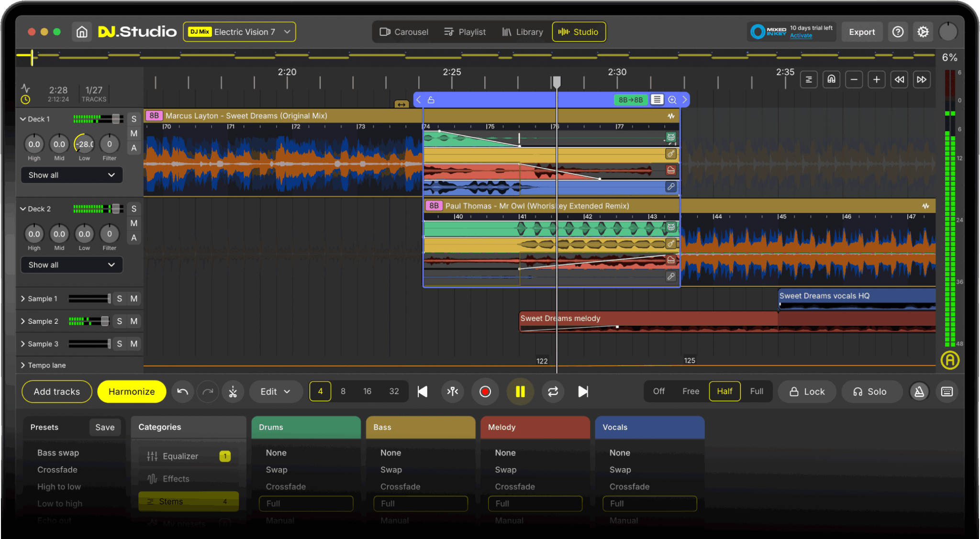Click the Harmonize button
980x539 pixels.
(x=132, y=392)
